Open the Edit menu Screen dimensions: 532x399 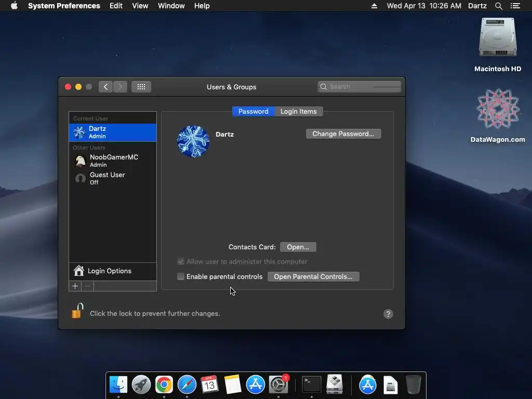coord(116,6)
